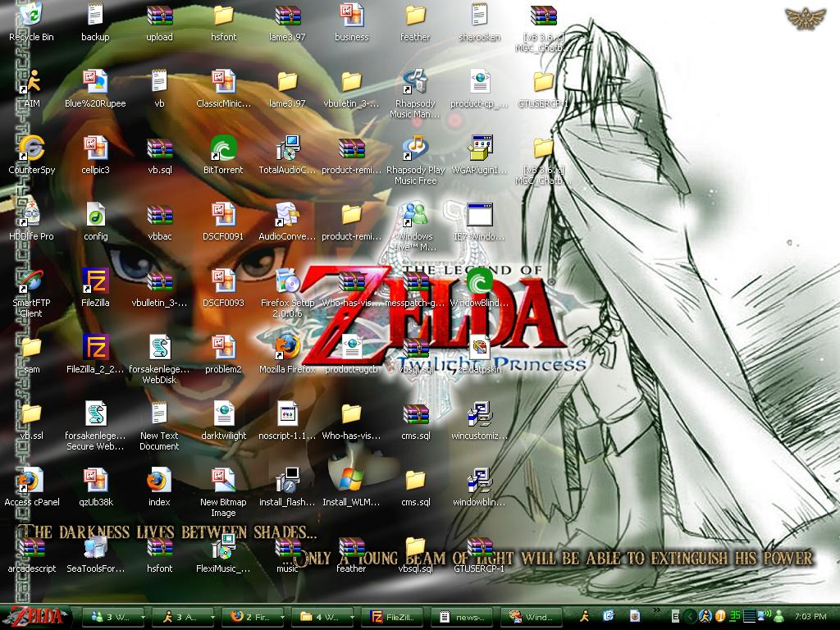Expand the '2 Fir...' Firefox taskbar group arrow
This screenshot has height=630, width=840.
(282, 617)
